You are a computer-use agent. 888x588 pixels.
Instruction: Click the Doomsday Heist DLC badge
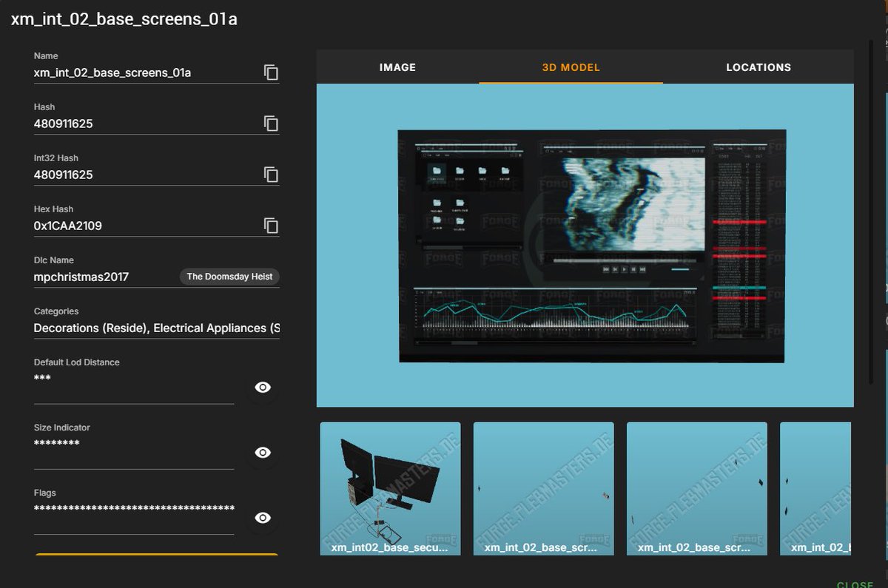point(228,277)
